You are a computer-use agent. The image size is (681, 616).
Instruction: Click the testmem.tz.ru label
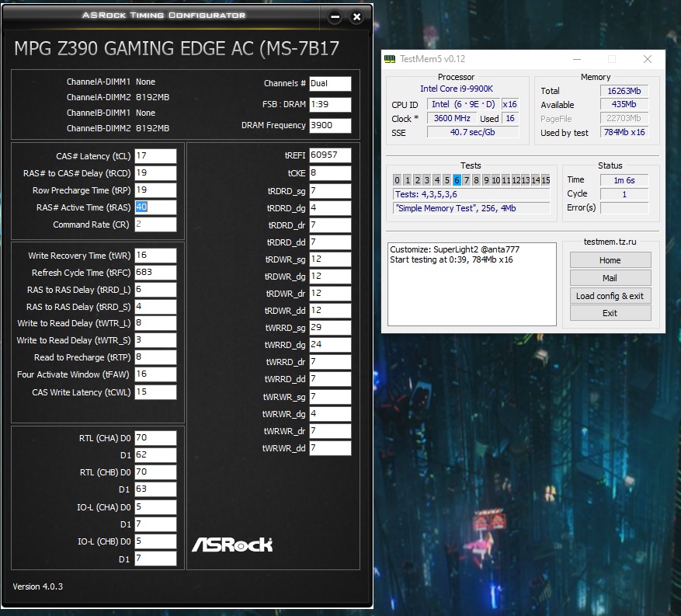[610, 242]
